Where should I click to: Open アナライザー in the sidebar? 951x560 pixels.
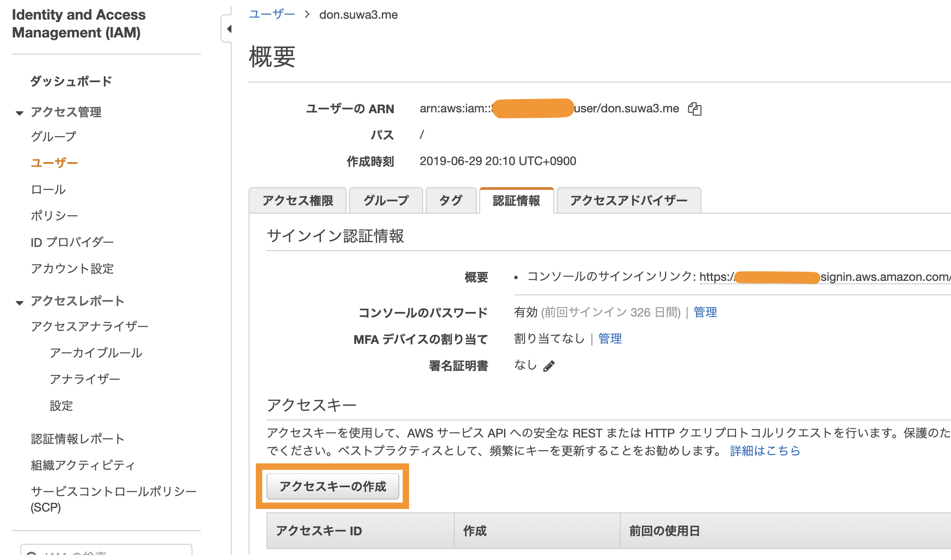click(85, 379)
